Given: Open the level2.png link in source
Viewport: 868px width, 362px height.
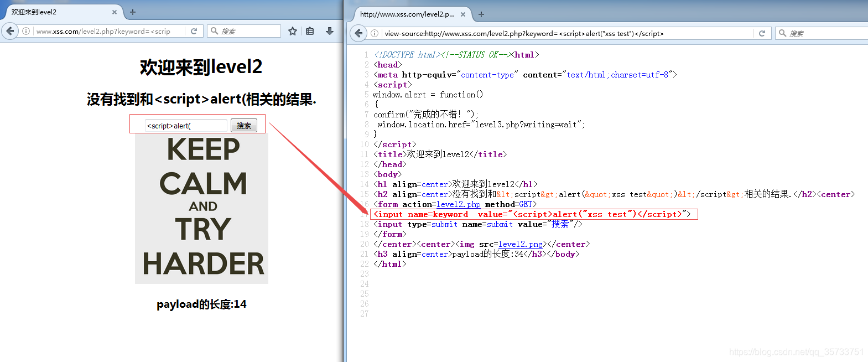Looking at the screenshot, I should (x=520, y=244).
